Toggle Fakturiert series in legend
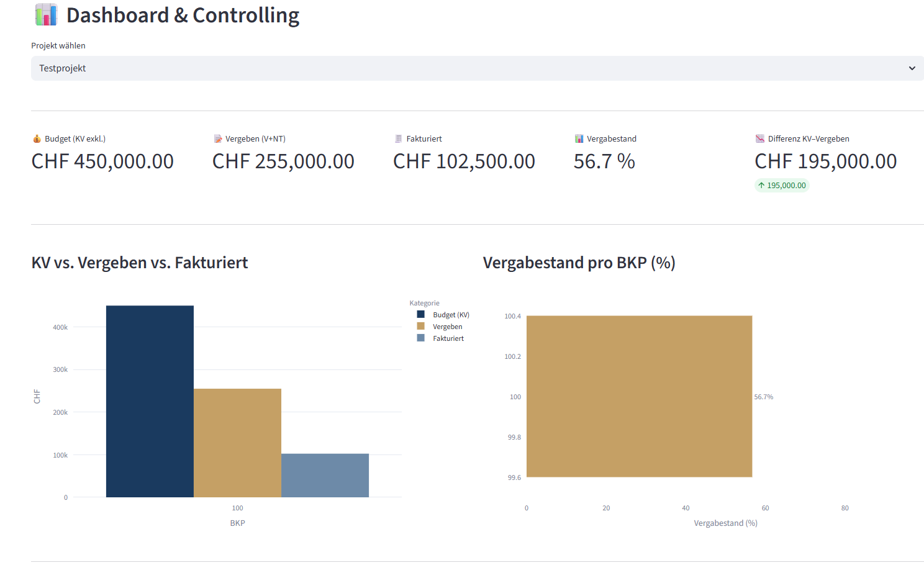Screen dimensions: 924x565 click(448, 338)
